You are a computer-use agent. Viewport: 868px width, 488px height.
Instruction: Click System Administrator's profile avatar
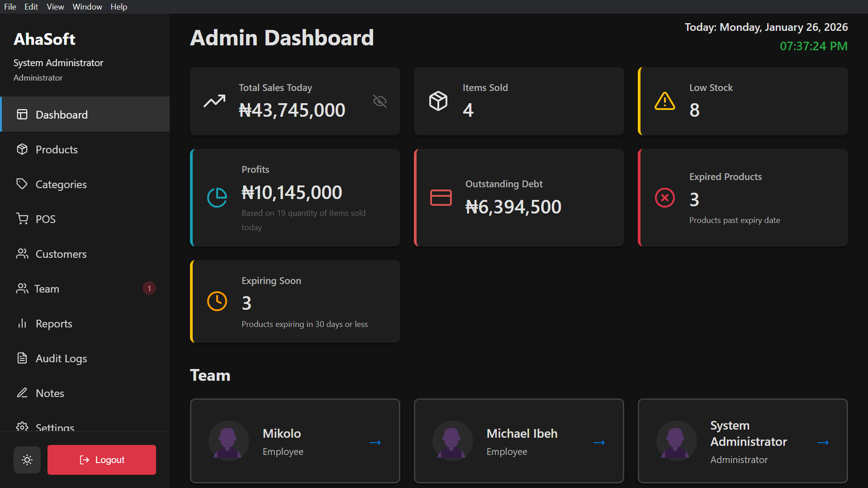pos(676,441)
